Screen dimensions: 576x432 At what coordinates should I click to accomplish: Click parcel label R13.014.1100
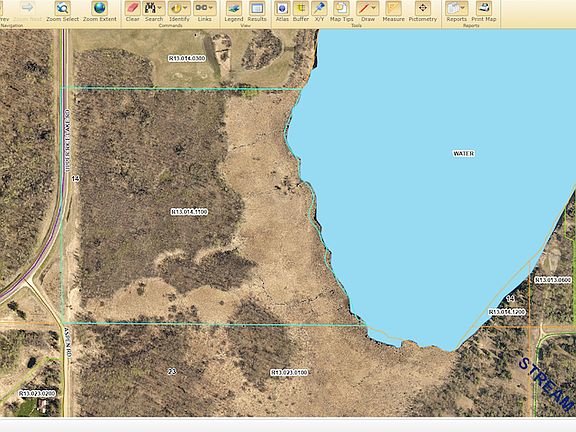[189, 212]
